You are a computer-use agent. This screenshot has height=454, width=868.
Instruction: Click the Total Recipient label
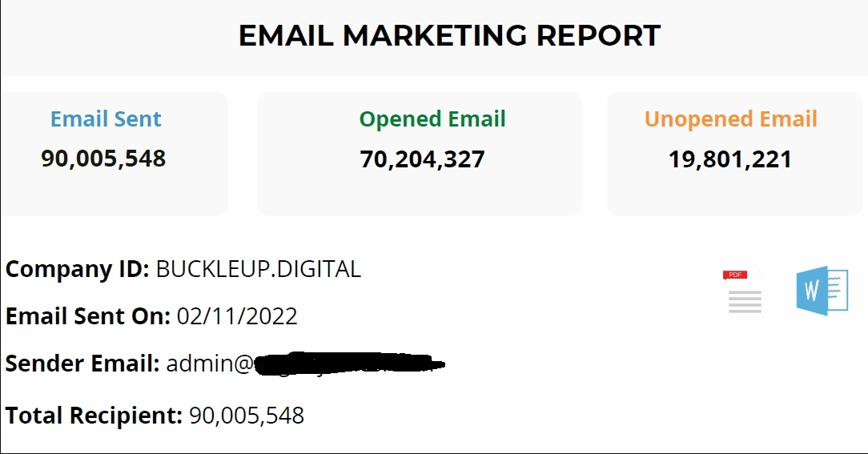click(94, 416)
